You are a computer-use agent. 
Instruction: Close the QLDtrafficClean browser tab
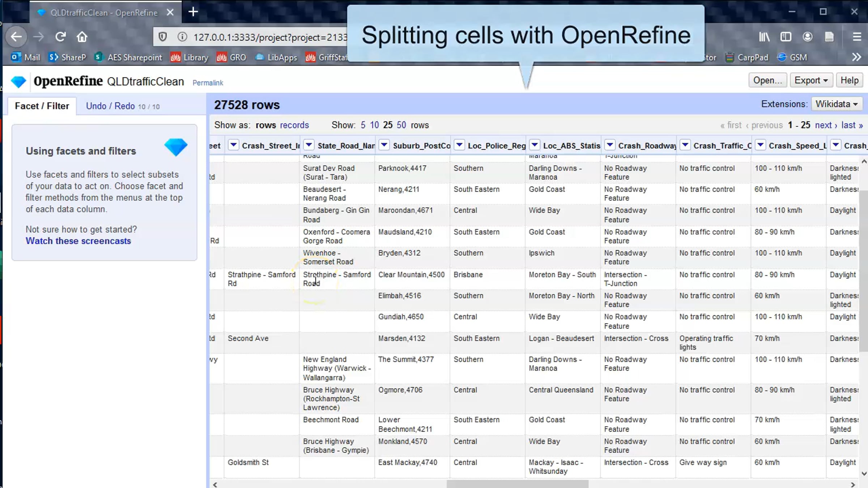point(170,12)
